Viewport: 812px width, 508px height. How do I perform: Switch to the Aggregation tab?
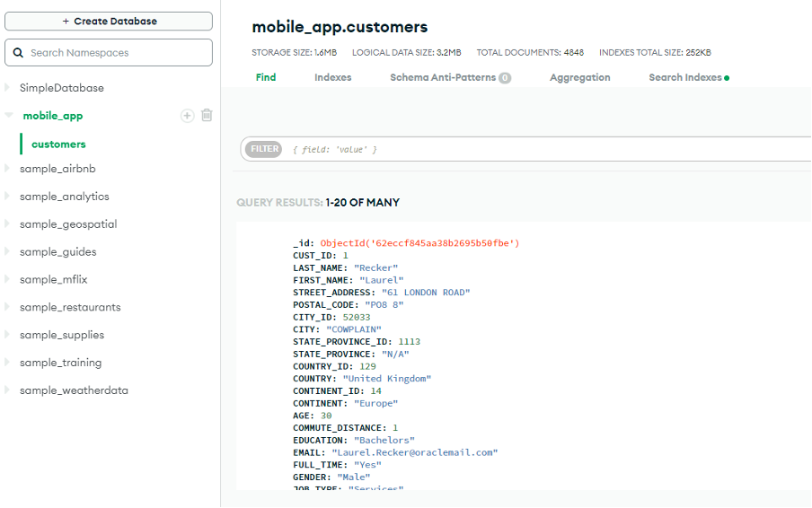(579, 77)
